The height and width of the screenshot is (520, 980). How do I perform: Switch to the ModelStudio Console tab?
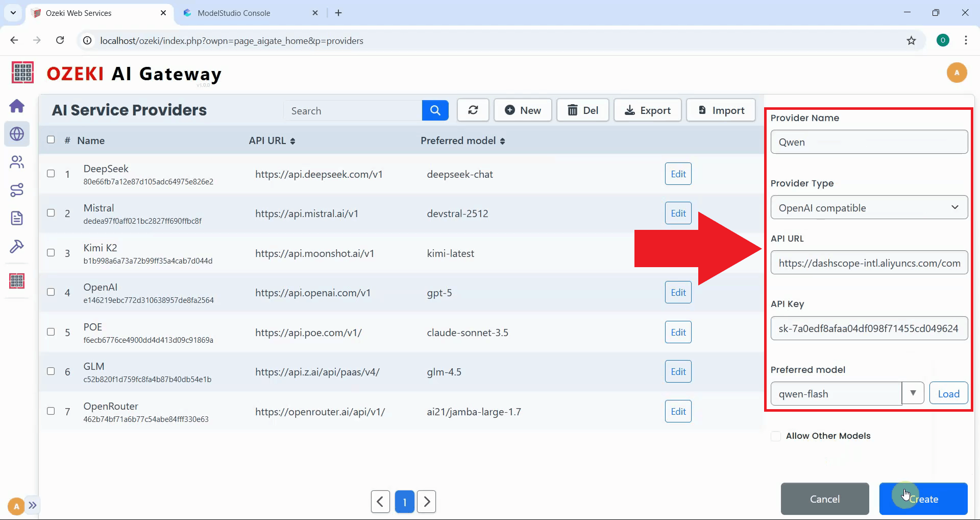click(234, 13)
